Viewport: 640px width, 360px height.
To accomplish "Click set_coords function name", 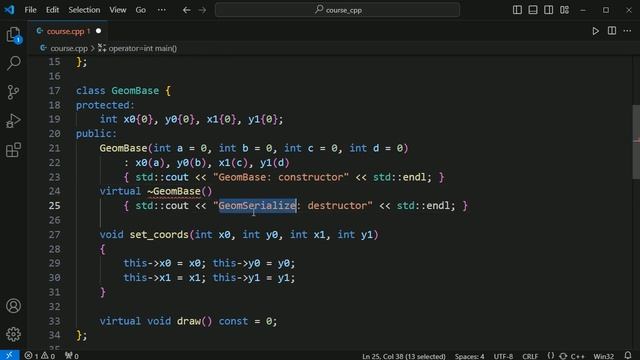I will click(x=159, y=235).
